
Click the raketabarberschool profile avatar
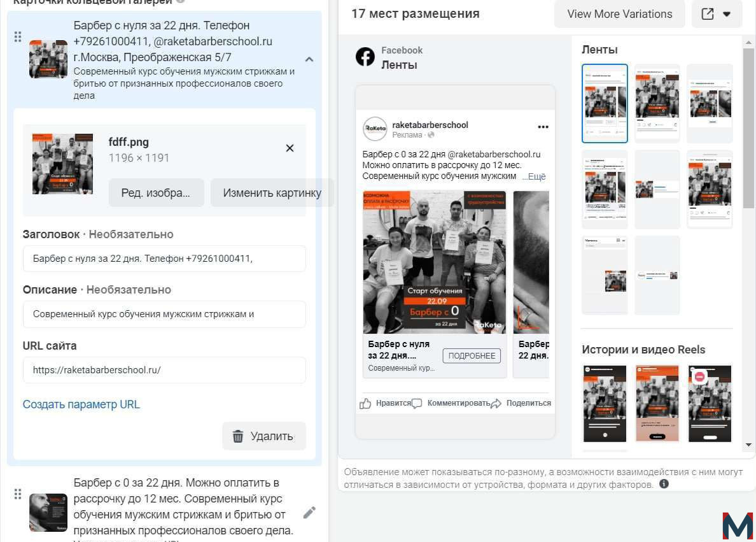point(375,129)
